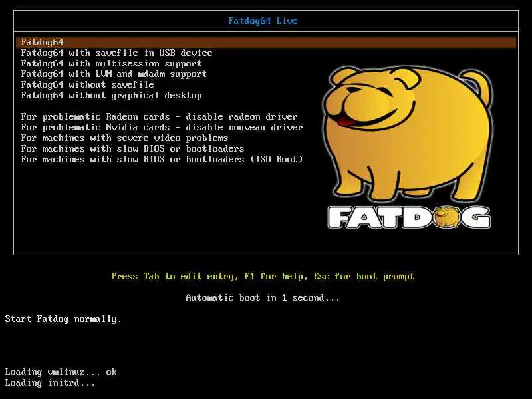Choose problematic Radeon cards option
This screenshot has width=532, height=399.
(159, 117)
